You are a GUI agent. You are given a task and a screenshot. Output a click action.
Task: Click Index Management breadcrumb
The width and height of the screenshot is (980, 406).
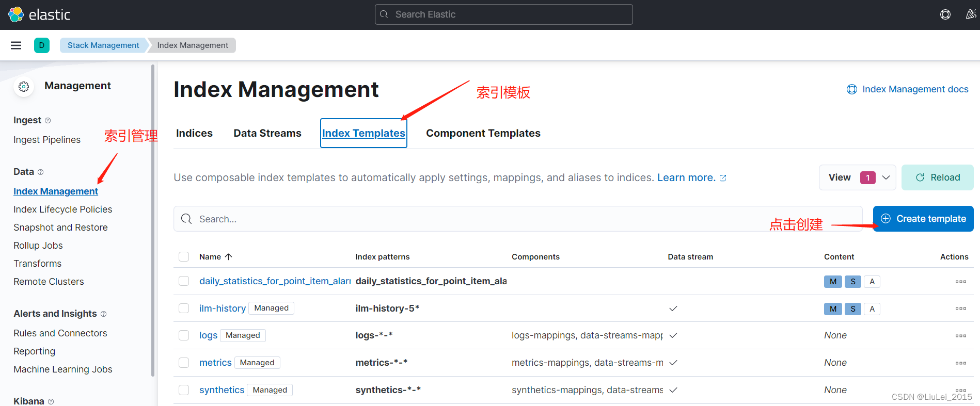[x=193, y=45]
